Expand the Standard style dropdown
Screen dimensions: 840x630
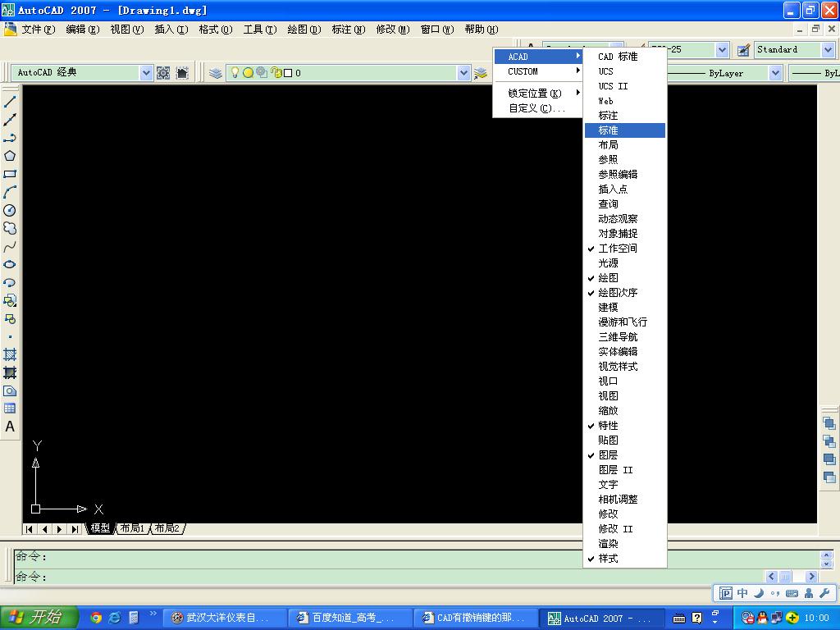click(829, 50)
